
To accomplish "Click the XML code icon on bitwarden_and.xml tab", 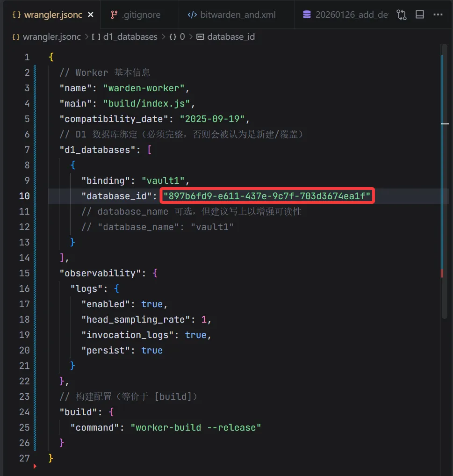I will pyautogui.click(x=192, y=14).
